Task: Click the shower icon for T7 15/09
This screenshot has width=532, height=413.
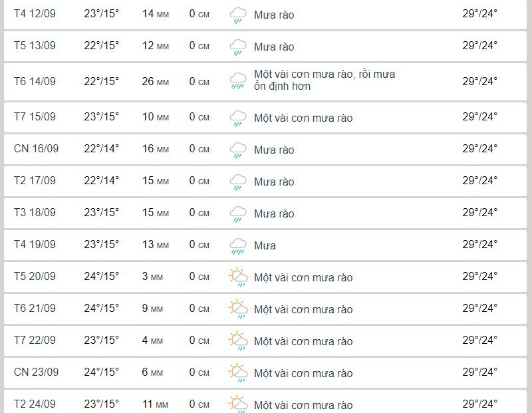Action: (238, 118)
